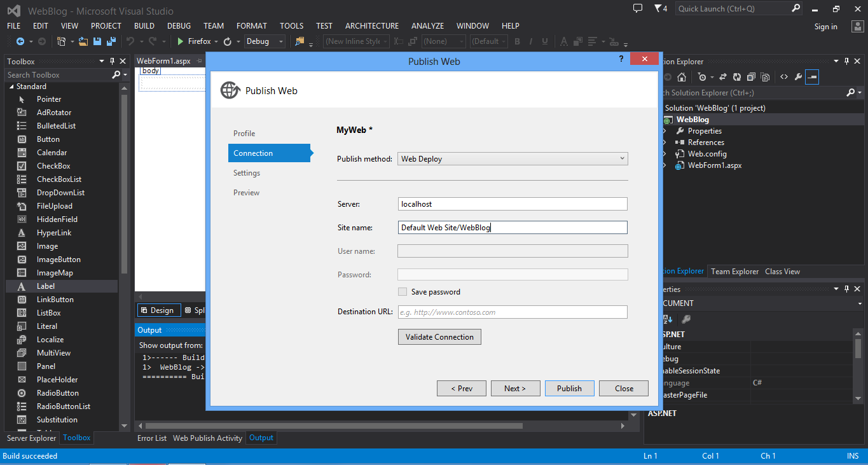Viewport: 868px width, 465px height.
Task: Click the Server input field
Action: tap(513, 204)
